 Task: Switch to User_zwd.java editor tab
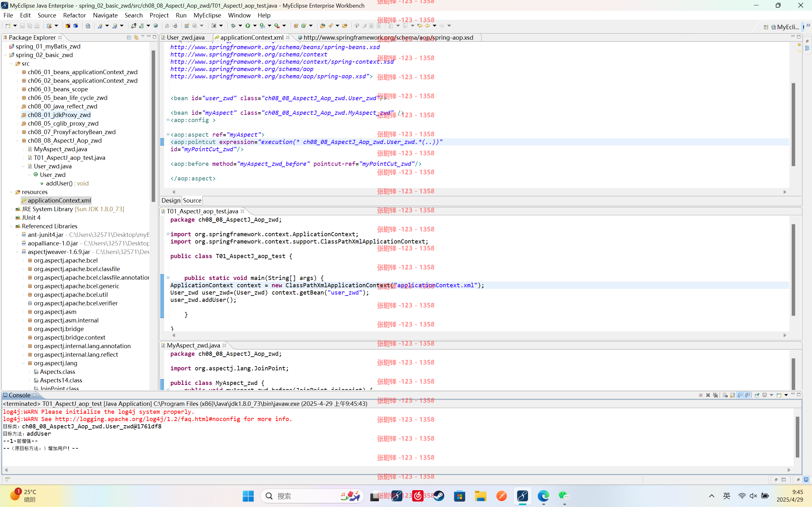coord(185,37)
